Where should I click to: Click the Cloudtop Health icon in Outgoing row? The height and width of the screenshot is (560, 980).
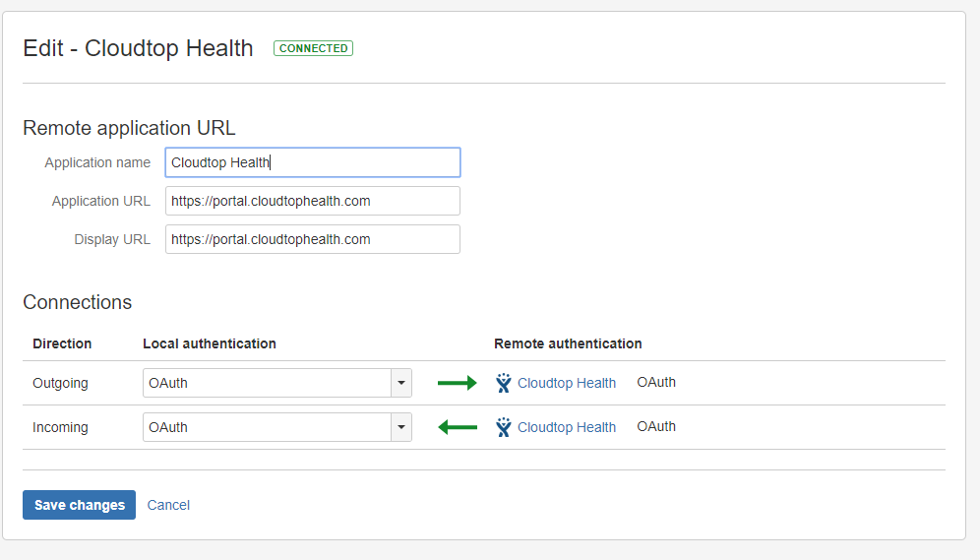click(503, 383)
